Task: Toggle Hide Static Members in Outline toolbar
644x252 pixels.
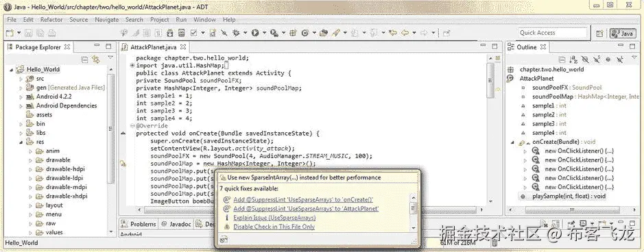Action: [597, 60]
